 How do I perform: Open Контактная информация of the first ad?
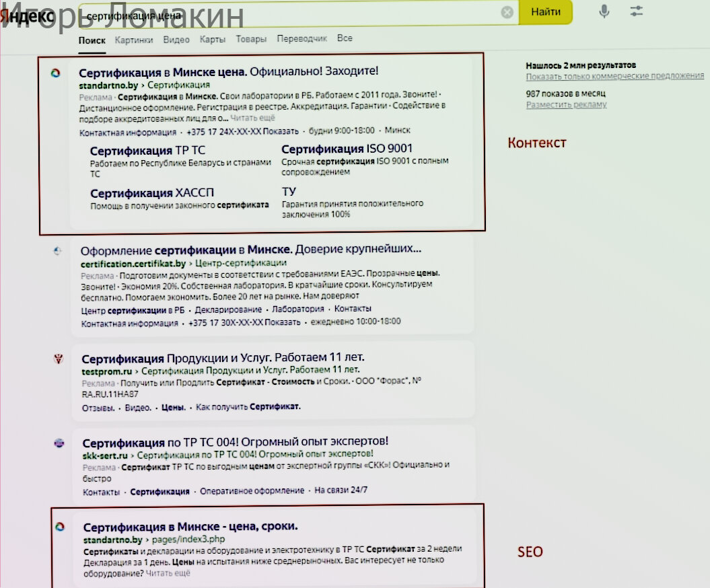pos(128,133)
